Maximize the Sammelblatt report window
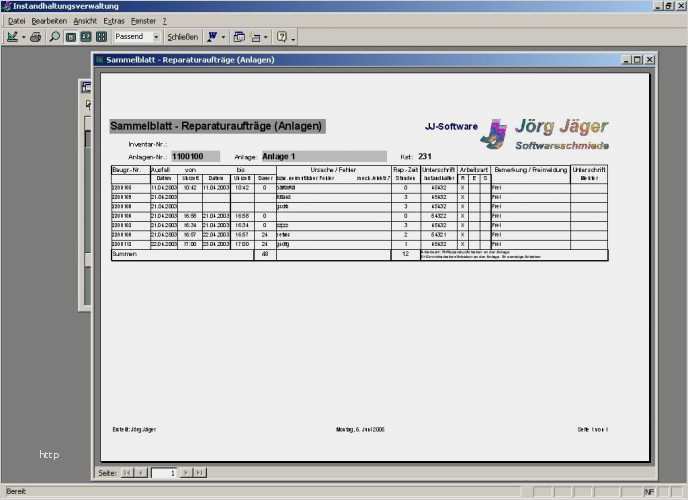 tap(637, 60)
